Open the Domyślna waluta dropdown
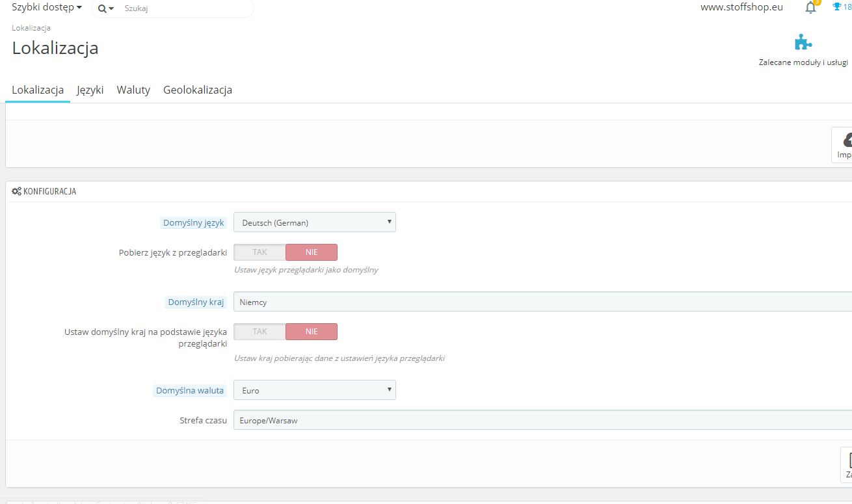 315,390
